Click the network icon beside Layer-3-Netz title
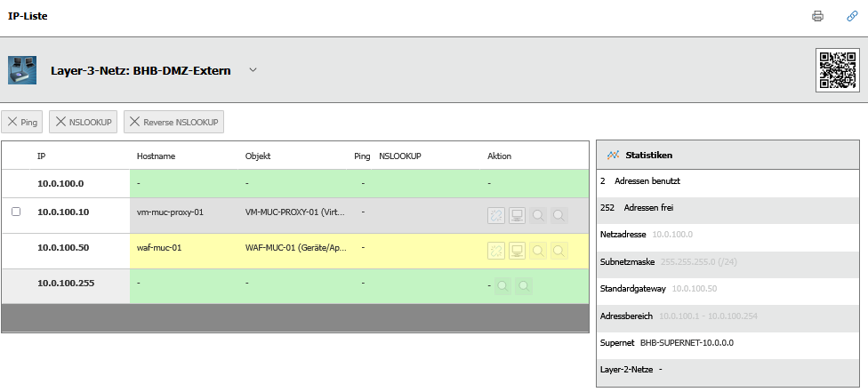This screenshot has width=868, height=392. point(22,70)
